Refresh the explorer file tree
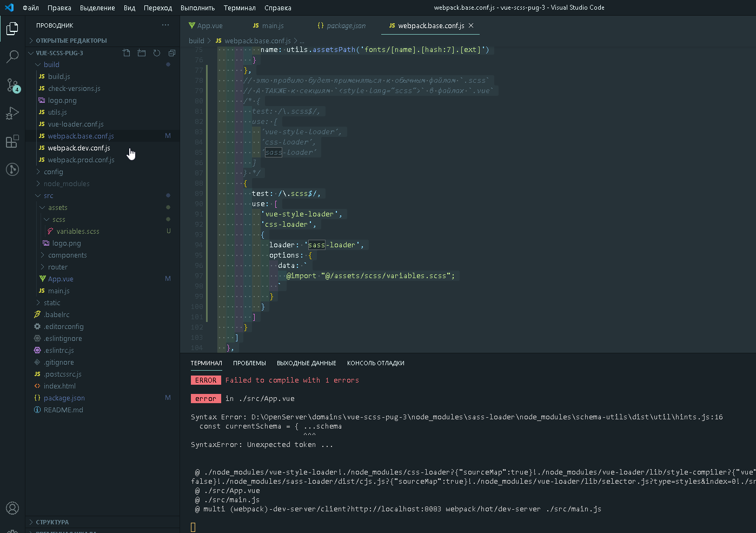Image resolution: width=756 pixels, height=533 pixels. click(x=157, y=53)
